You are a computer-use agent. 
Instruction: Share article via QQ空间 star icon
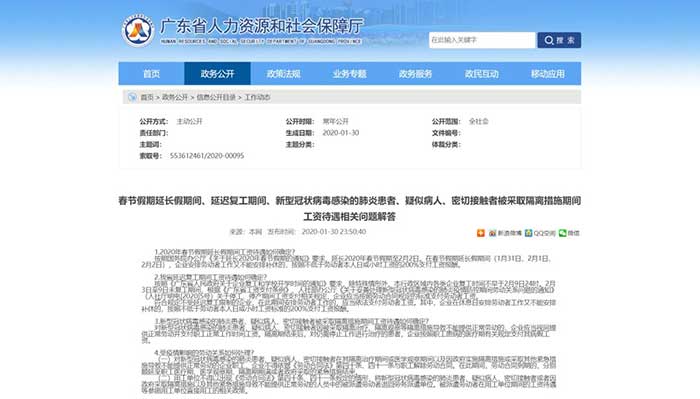pos(529,233)
